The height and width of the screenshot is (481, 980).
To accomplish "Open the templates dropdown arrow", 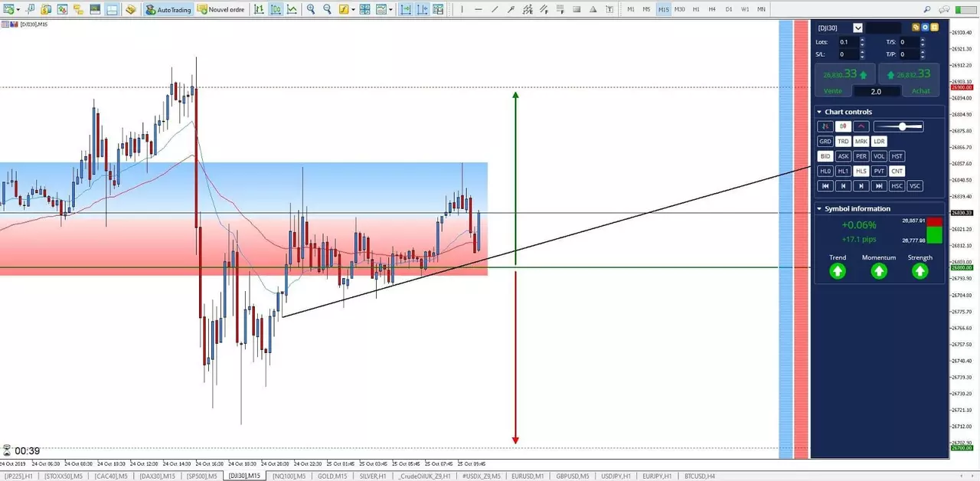I will pos(390,9).
